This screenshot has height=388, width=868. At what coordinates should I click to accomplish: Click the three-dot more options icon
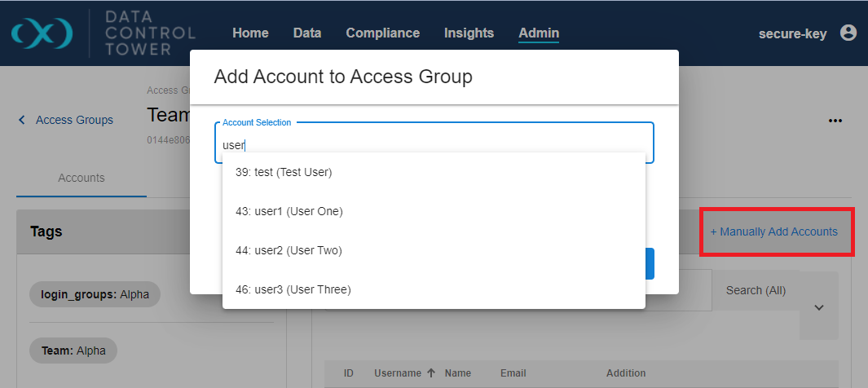(x=835, y=121)
